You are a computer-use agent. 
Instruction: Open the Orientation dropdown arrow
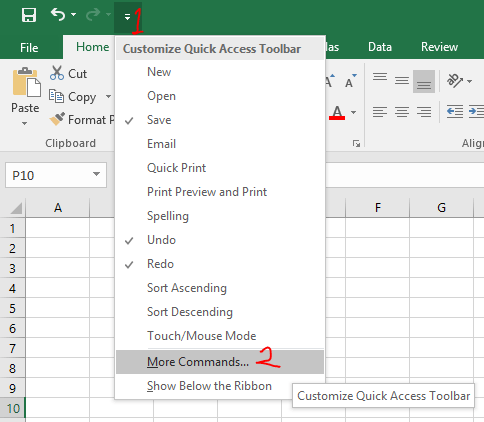point(469,81)
